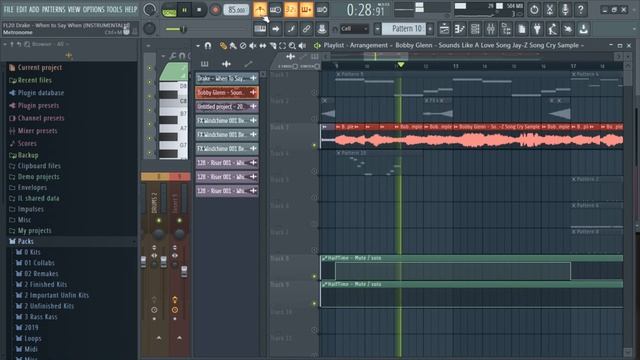Open the snap Cell dropdown
The width and height of the screenshot is (640, 360).
click(x=354, y=29)
